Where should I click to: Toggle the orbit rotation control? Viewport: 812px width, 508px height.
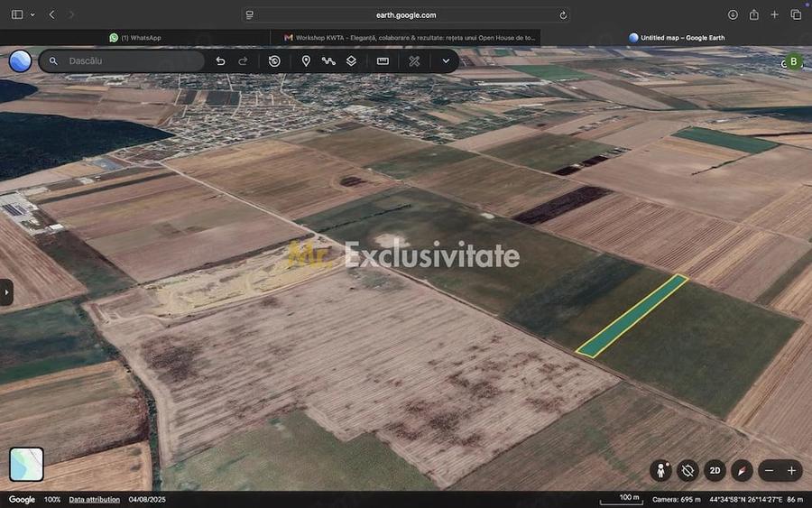pyautogui.click(x=687, y=471)
